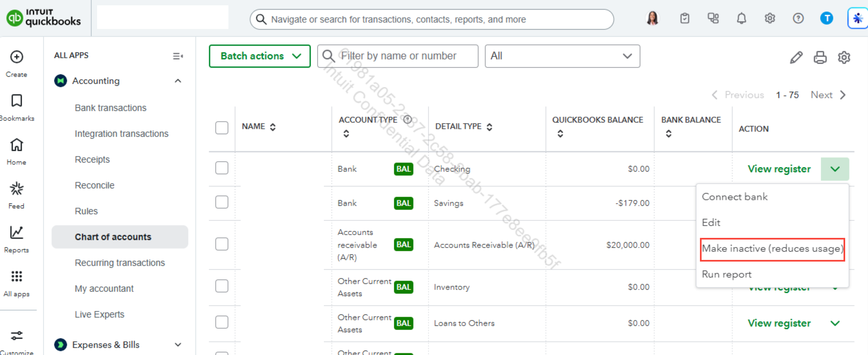Viewport: 868px width, 355px height.
Task: Select Make inactive (reduces usage)
Action: point(772,249)
